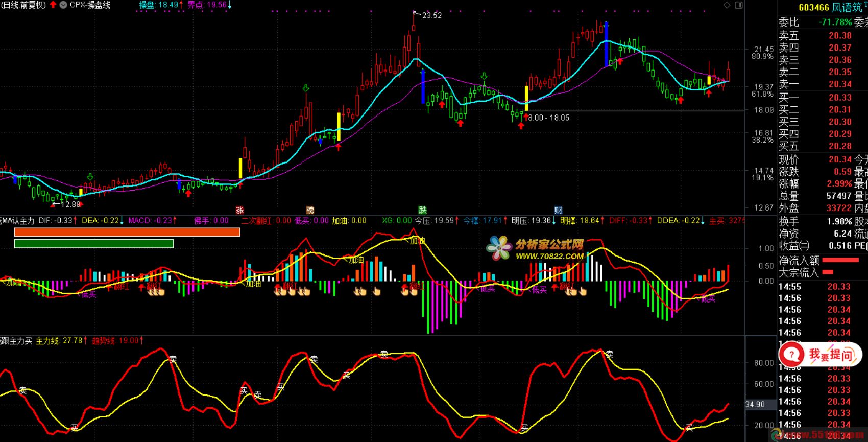The height and width of the screenshot is (442, 868).
Task: Click the 卖二 price 20.35
Action: [x=840, y=72]
